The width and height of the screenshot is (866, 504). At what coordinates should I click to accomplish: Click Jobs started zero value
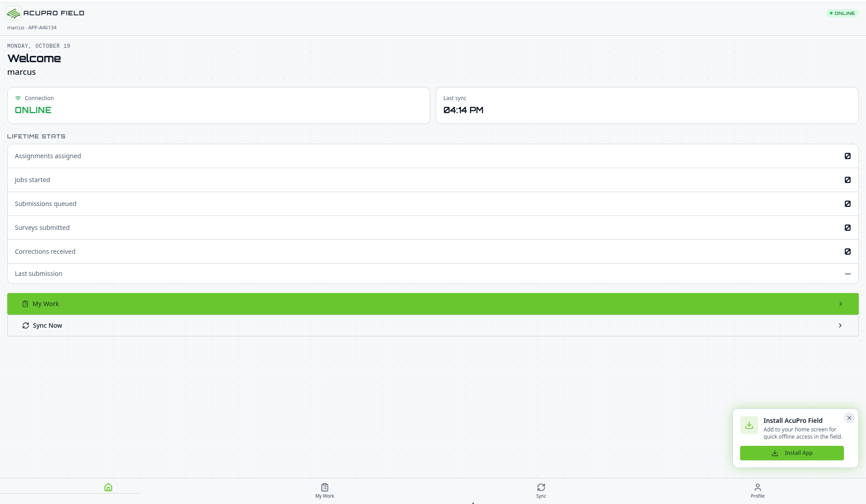pos(848,180)
